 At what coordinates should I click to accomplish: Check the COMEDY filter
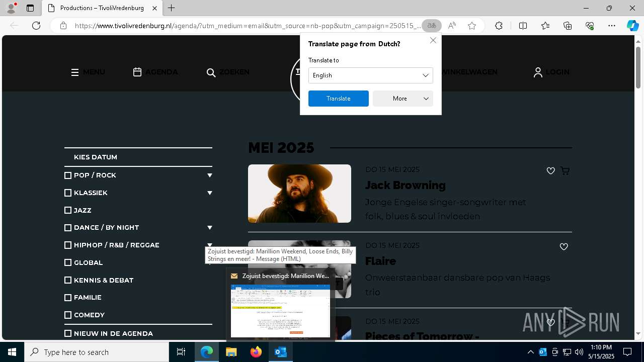click(68, 315)
